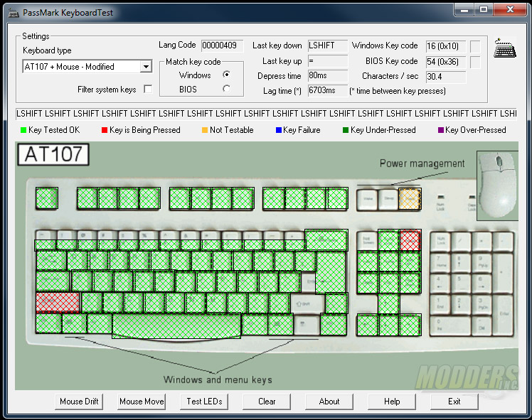Image resolution: width=532 pixels, height=420 pixels.
Task: Click the Tab key on keyboard image
Action: pyautogui.click(x=51, y=261)
